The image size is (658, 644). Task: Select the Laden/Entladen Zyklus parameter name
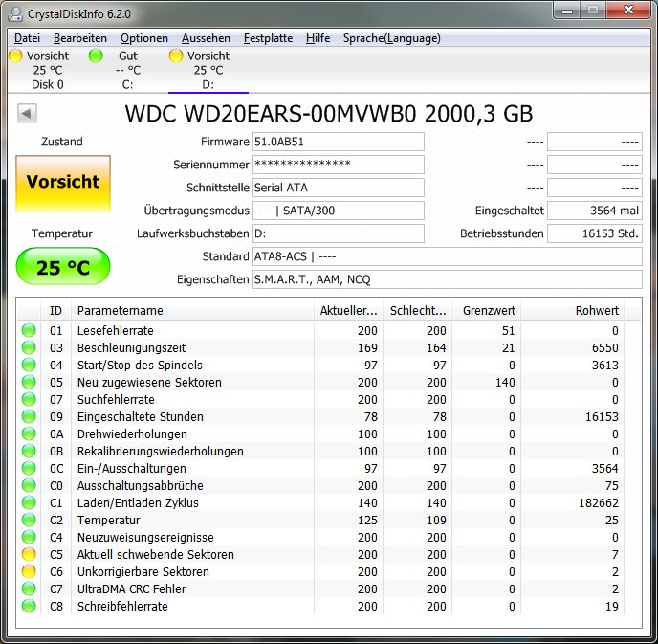[x=138, y=503]
